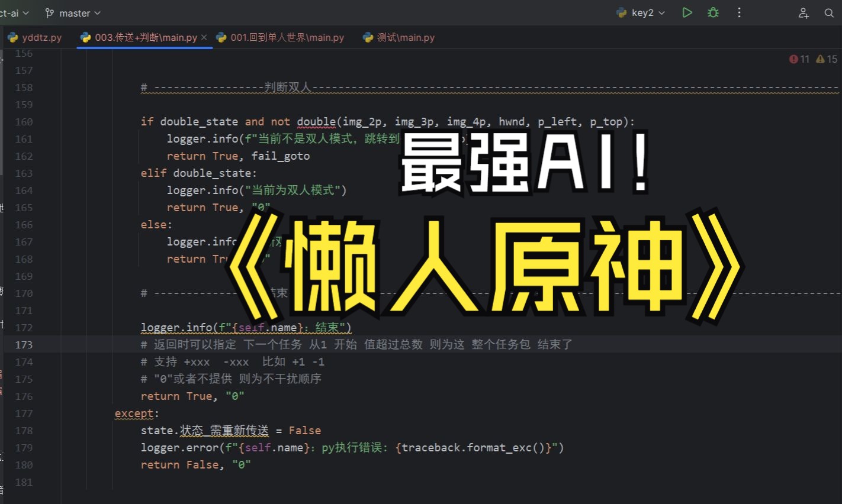
Task: Open the add user collaboration icon
Action: [804, 13]
